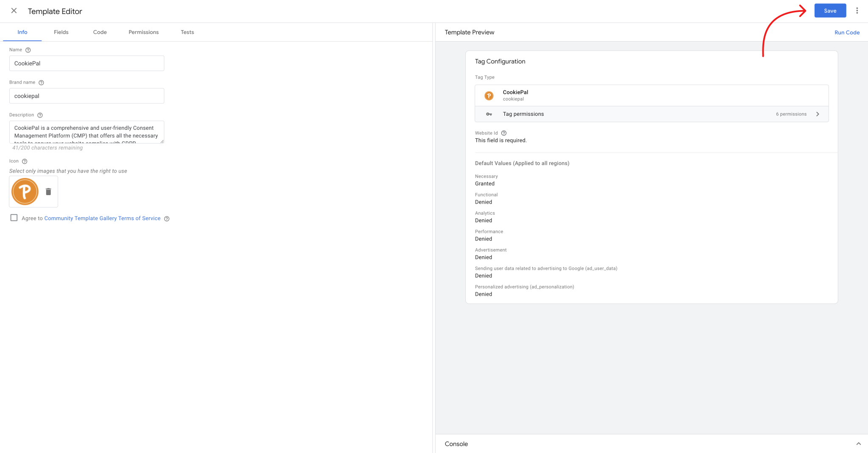This screenshot has height=453, width=868.
Task: Click the CookiePal tag type name
Action: [515, 92]
